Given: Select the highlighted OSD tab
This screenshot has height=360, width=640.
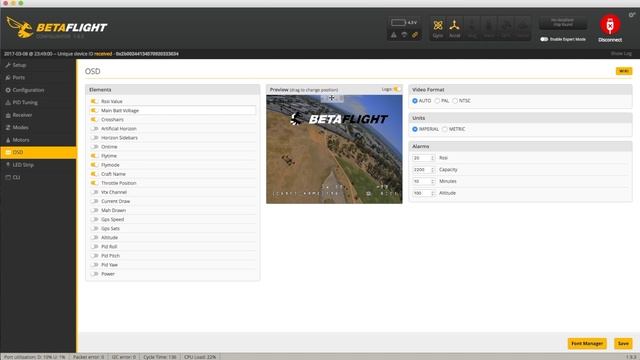Looking at the screenshot, I should (x=38, y=152).
